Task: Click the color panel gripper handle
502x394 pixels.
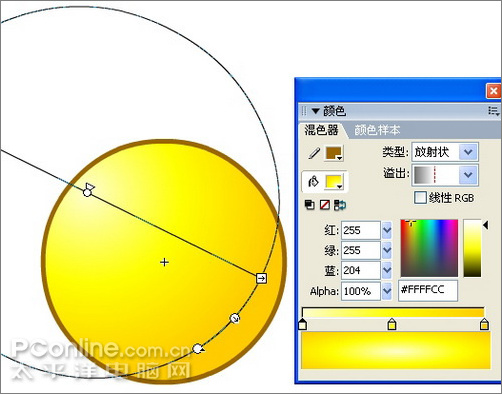Action: (304, 111)
